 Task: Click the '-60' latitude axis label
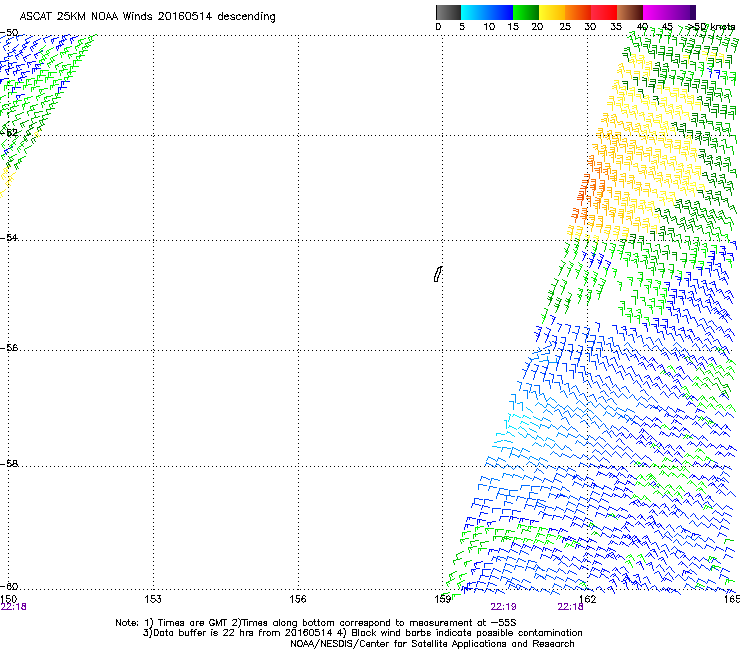pyautogui.click(x=9, y=586)
